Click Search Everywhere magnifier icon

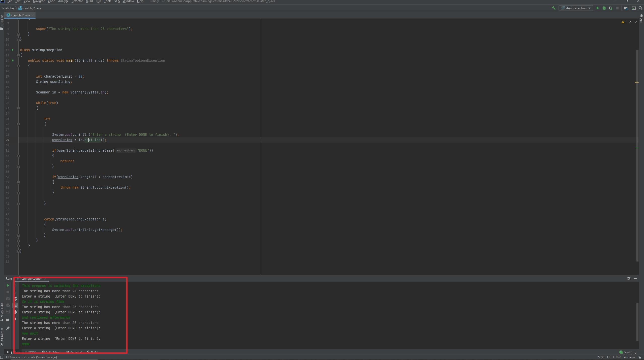(x=640, y=8)
